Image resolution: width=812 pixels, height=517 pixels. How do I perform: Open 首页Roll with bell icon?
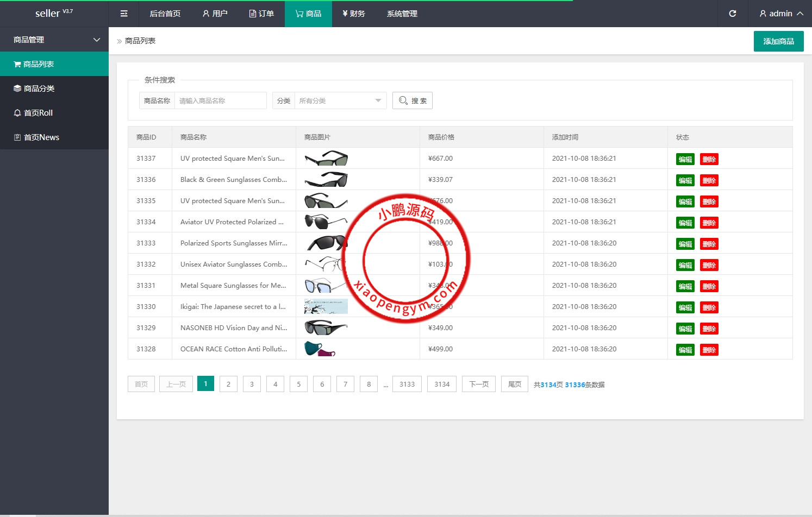coord(38,113)
